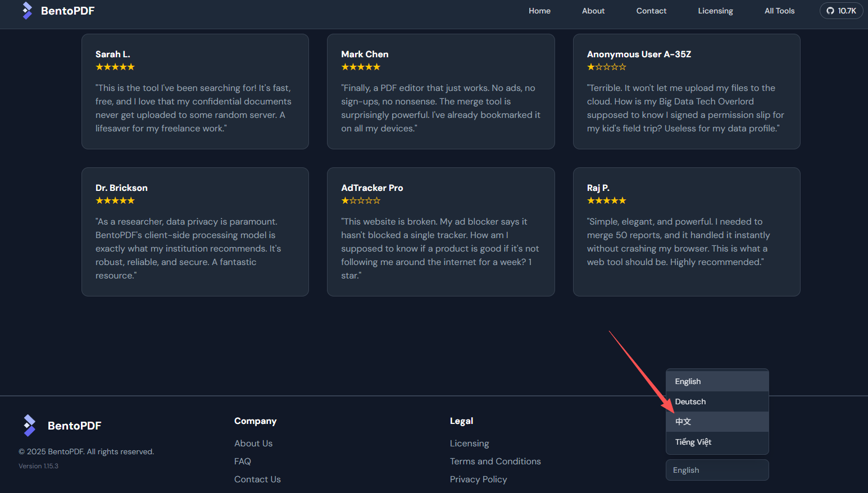The height and width of the screenshot is (493, 868).
Task: Go to Home in navigation bar
Action: click(539, 11)
